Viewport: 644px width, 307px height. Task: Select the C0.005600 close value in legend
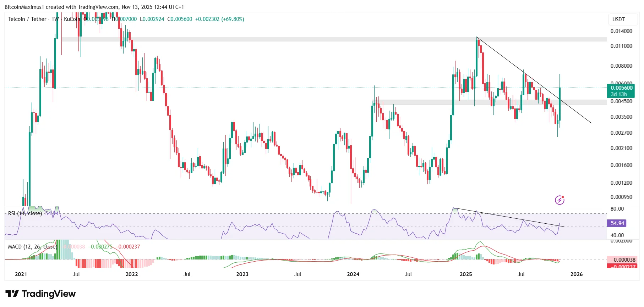(x=180, y=19)
